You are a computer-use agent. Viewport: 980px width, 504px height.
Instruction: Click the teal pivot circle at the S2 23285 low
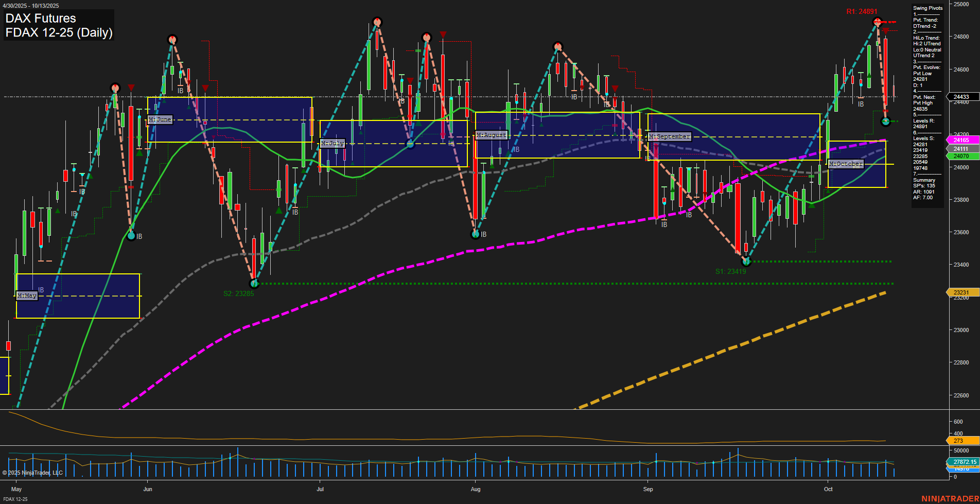[253, 284]
